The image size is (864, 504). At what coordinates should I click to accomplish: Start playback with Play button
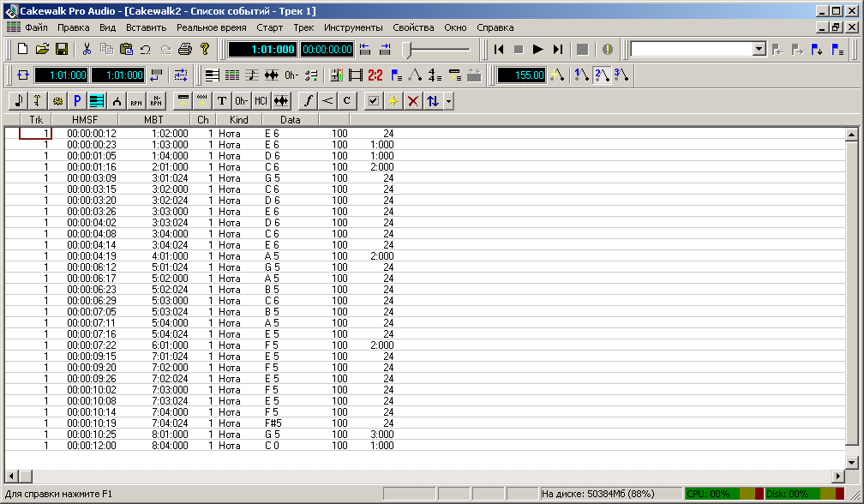tap(537, 49)
